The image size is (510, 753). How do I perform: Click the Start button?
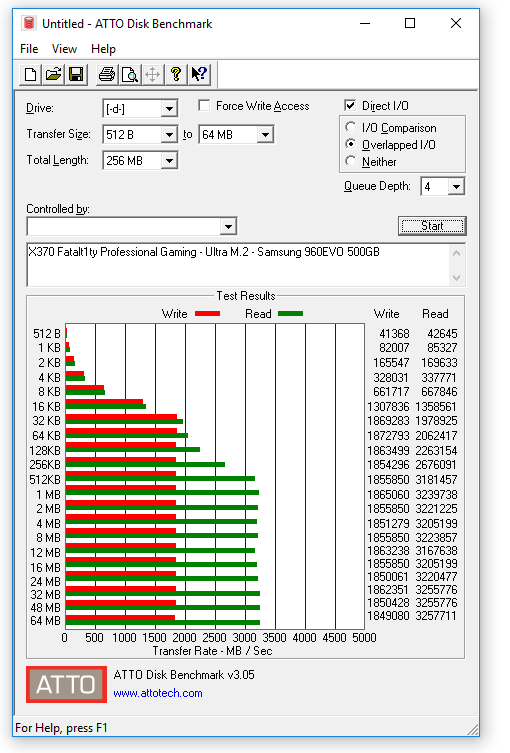[x=432, y=226]
